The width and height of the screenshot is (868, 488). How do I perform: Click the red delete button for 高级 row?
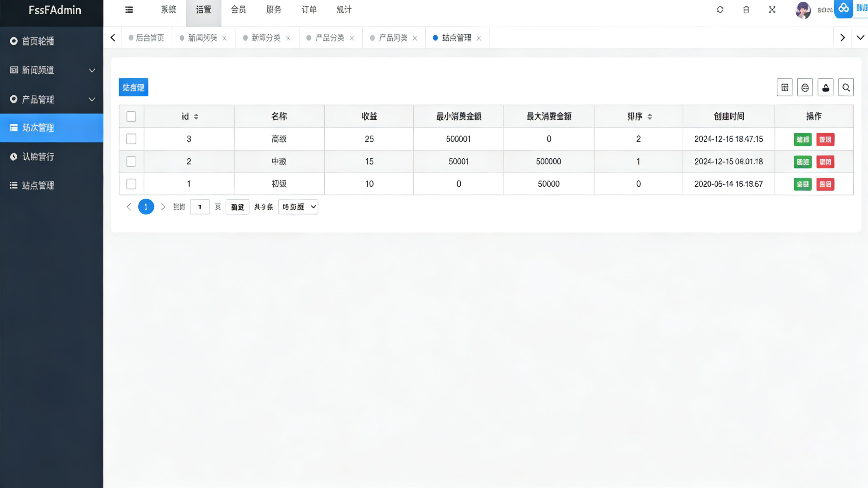(825, 140)
